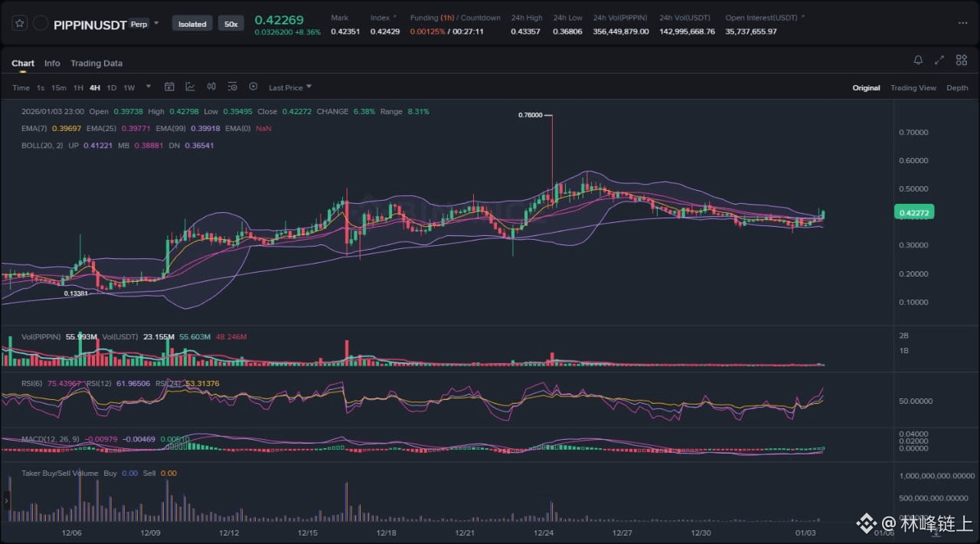Viewport: 980px width, 544px height.
Task: Click the Mark price label
Action: [x=339, y=18]
